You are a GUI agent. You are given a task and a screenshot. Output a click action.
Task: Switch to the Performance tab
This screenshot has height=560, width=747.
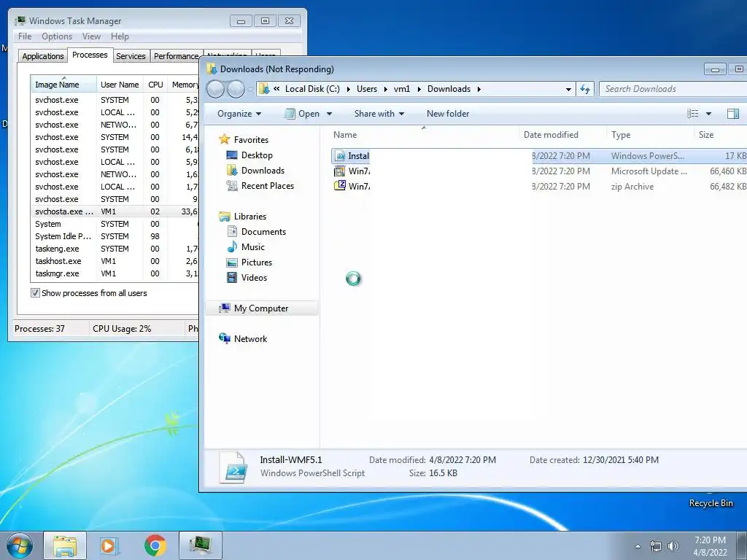[177, 56]
